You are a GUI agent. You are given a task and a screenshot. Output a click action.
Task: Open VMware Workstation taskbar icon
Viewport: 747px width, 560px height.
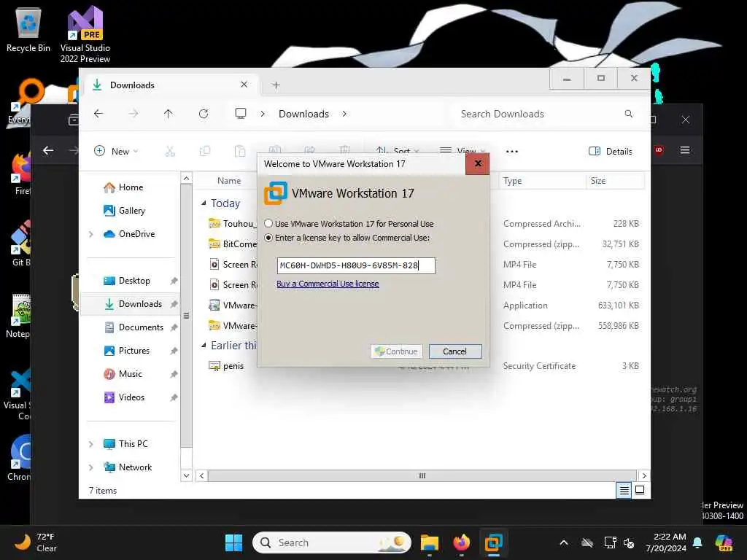494,542
